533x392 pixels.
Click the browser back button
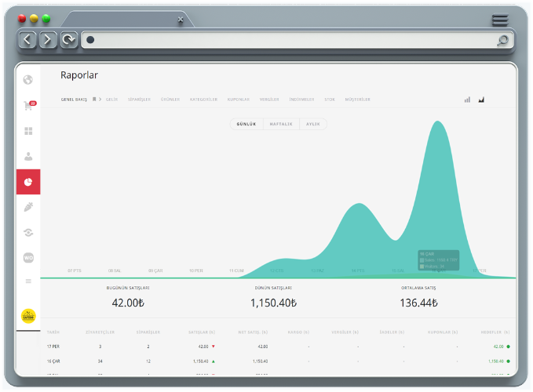pyautogui.click(x=27, y=40)
